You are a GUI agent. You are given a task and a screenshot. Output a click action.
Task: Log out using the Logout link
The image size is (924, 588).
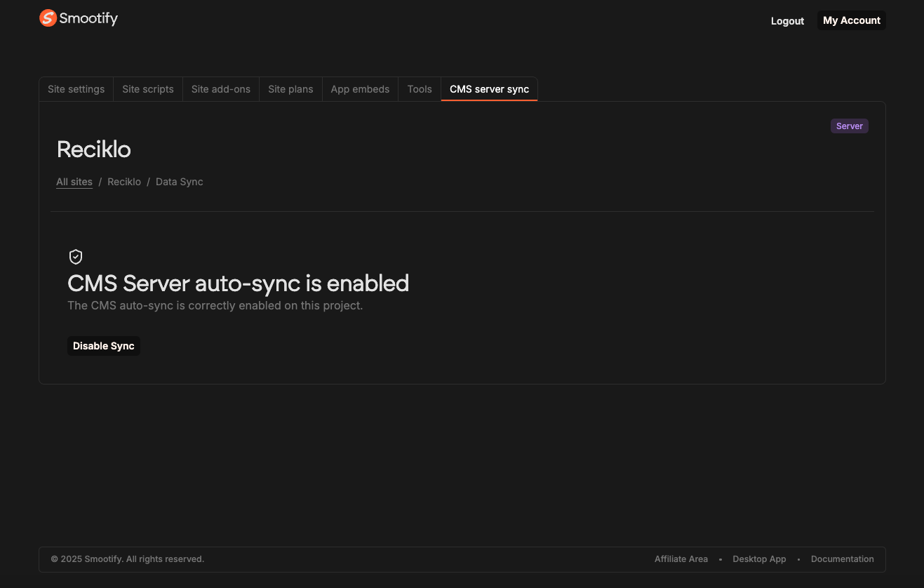pyautogui.click(x=786, y=21)
